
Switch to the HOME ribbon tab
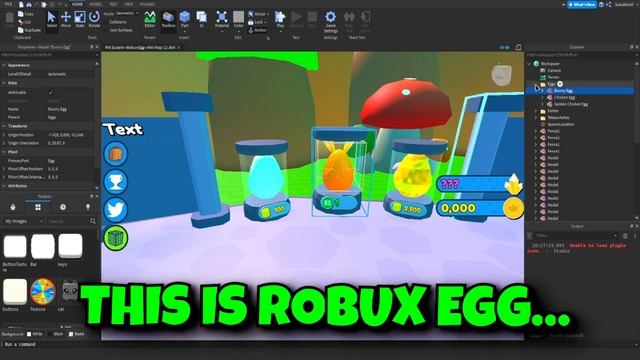tap(77, 4)
